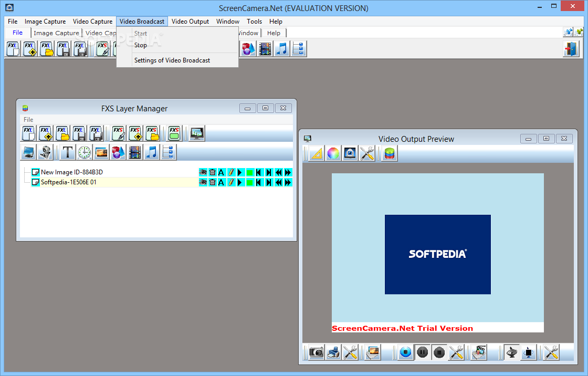
Task: Click the exit door icon at top right
Action: click(x=571, y=49)
